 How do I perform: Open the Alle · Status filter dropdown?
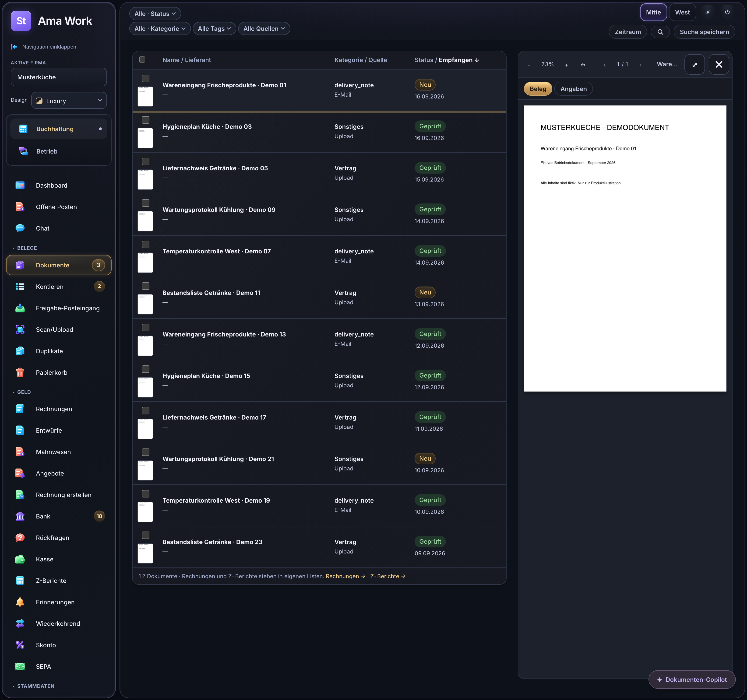coord(155,14)
